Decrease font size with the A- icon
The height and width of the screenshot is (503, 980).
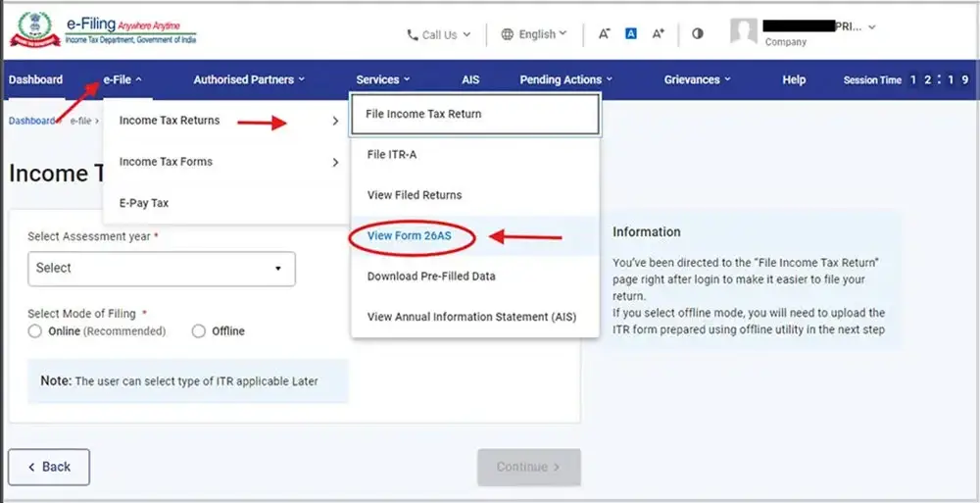click(x=604, y=33)
